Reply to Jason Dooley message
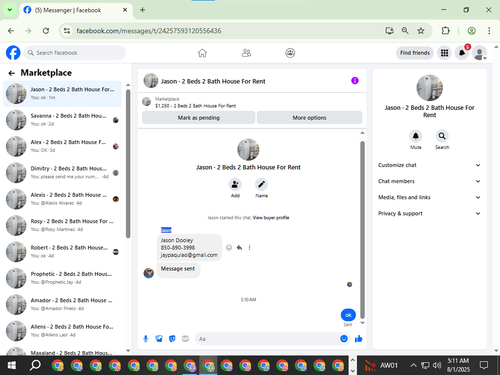Image resolution: width=500 pixels, height=375 pixels. click(x=239, y=247)
